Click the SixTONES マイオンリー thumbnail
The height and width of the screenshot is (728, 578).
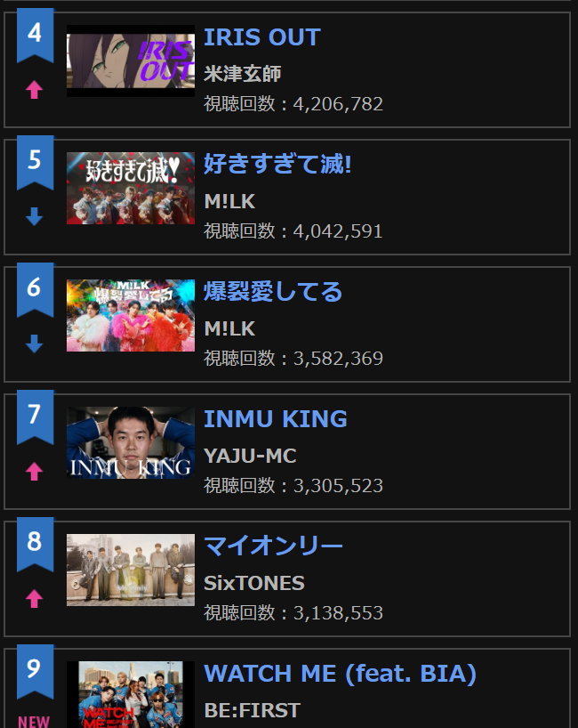point(131,570)
